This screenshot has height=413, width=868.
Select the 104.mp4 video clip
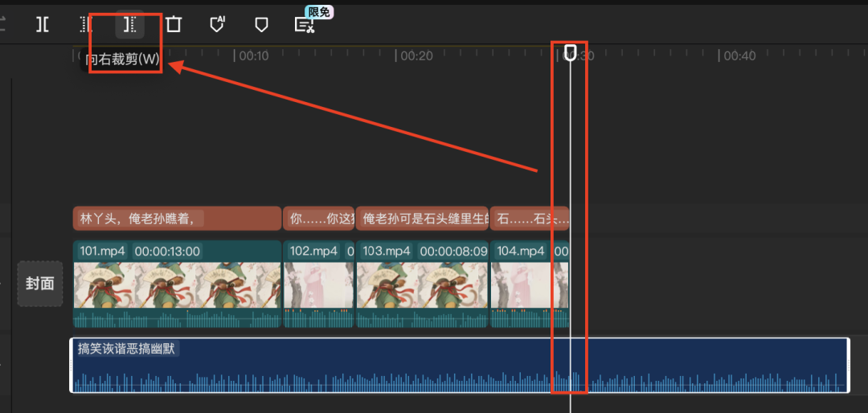(x=529, y=284)
